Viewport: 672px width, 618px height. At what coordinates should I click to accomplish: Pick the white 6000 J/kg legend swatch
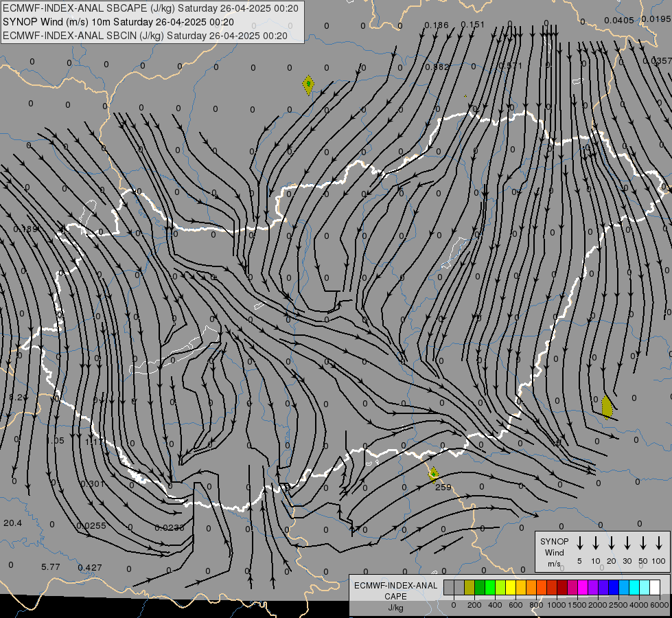point(654,588)
